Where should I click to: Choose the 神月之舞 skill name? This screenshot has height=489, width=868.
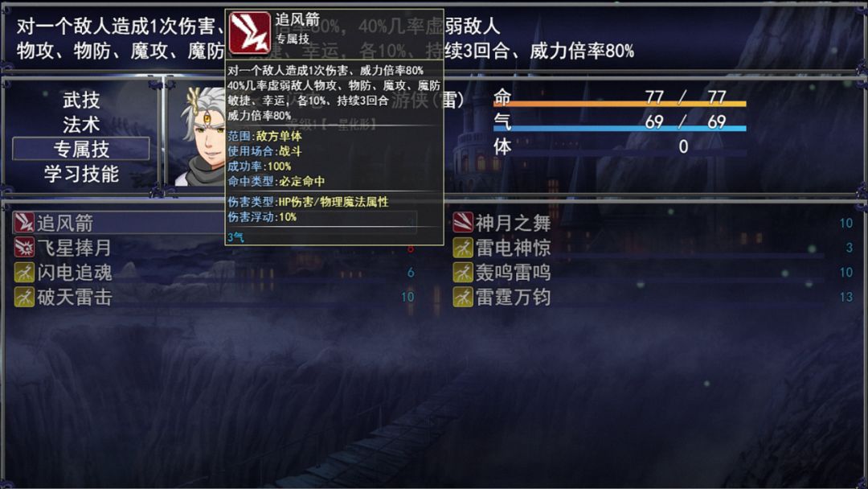(x=513, y=223)
